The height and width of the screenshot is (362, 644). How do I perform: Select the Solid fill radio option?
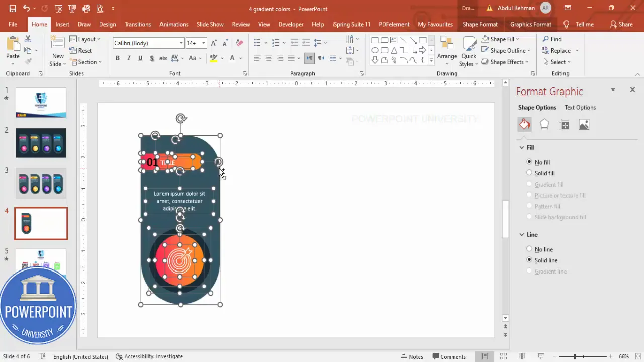(x=529, y=173)
